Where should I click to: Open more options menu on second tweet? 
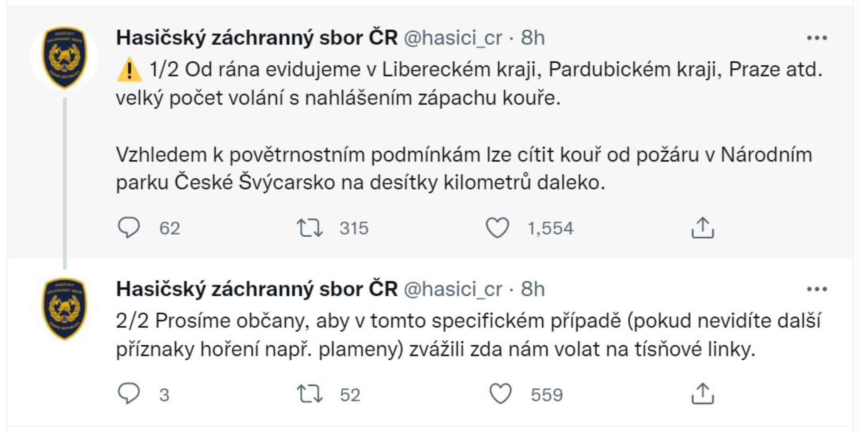coord(817,289)
